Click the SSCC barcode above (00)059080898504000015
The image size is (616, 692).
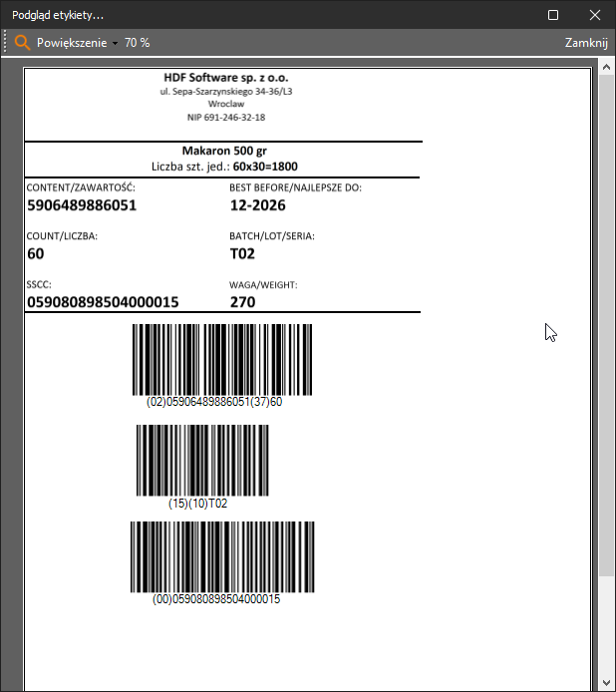tap(222, 557)
